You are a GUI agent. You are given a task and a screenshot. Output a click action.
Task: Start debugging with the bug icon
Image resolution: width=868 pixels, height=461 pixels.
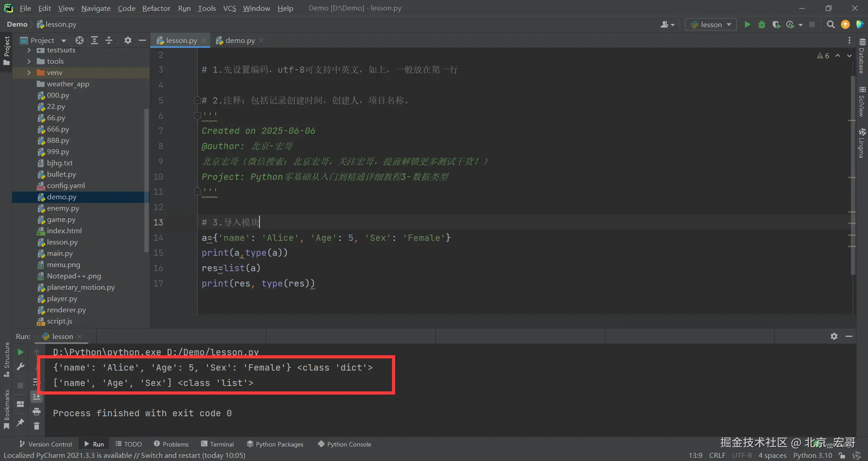tap(762, 24)
